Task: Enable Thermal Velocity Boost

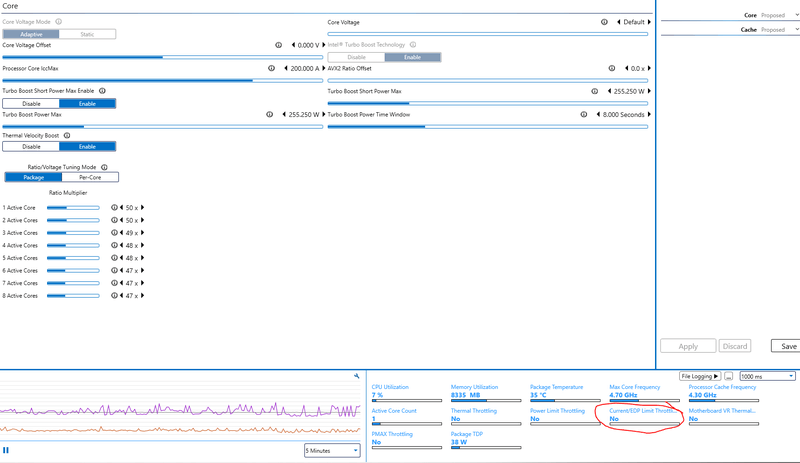Action: click(x=87, y=147)
